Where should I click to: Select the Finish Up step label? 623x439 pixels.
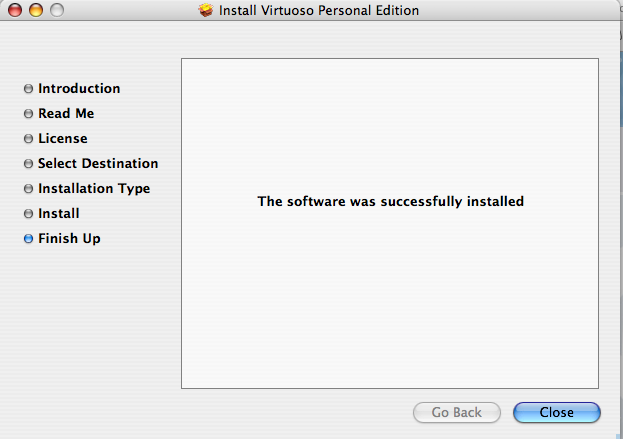69,239
